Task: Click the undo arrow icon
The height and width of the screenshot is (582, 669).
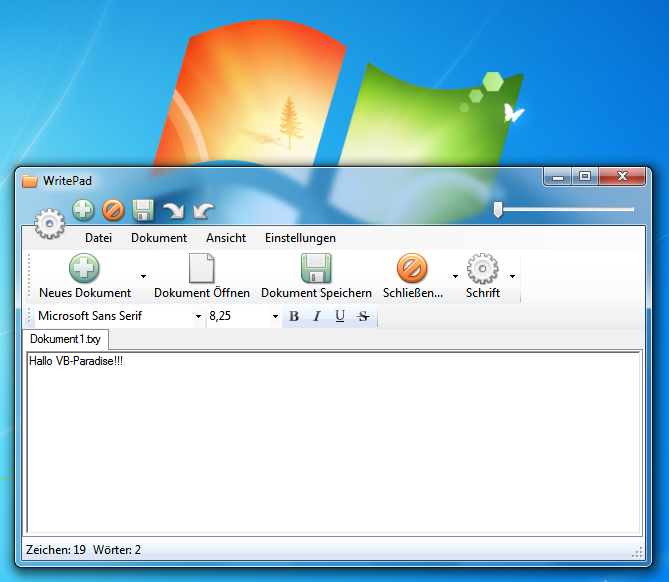Action: (204, 211)
